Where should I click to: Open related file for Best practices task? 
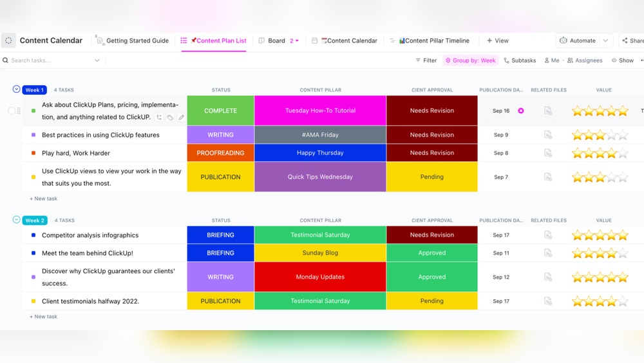click(x=548, y=135)
